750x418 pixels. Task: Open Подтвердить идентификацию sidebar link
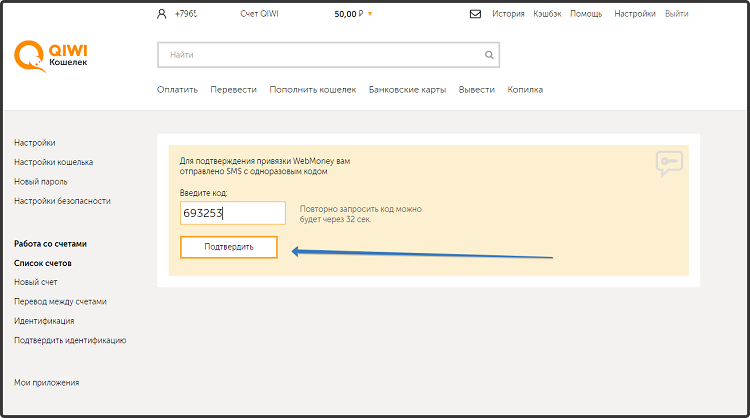coord(70,341)
